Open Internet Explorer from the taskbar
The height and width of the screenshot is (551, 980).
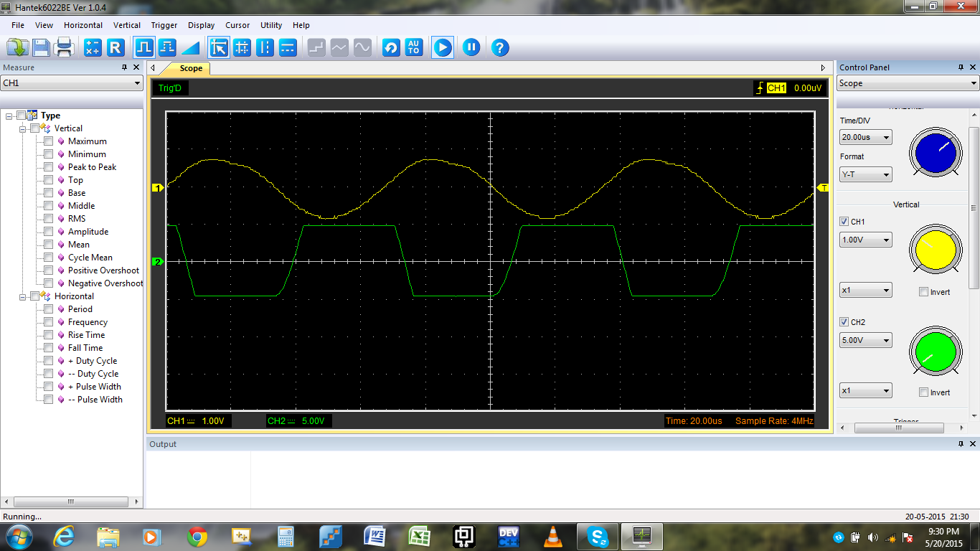click(63, 536)
